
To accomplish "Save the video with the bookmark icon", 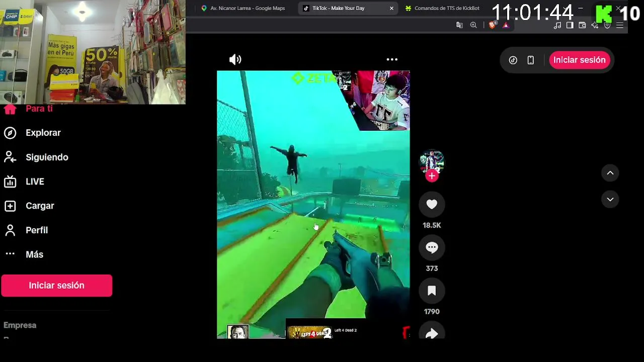I will click(x=432, y=291).
